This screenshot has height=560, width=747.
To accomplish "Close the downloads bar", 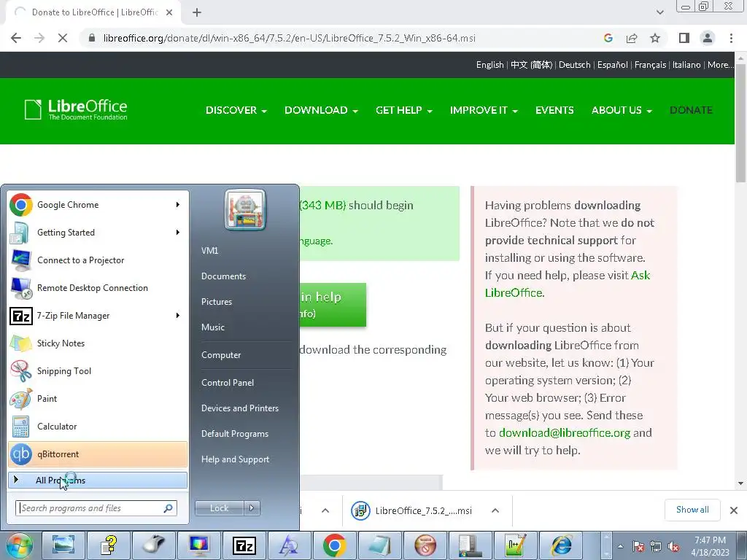I will [x=734, y=510].
